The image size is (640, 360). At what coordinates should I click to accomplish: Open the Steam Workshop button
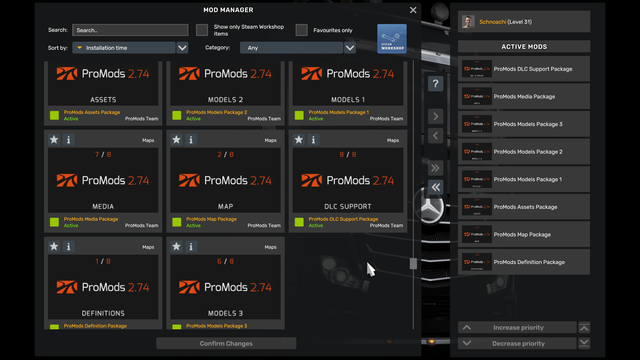tap(392, 39)
